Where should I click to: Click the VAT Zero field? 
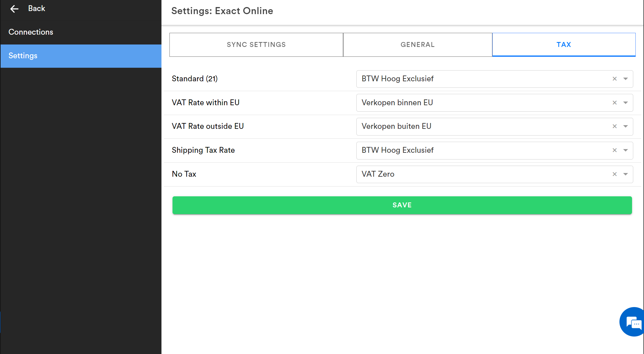495,174
